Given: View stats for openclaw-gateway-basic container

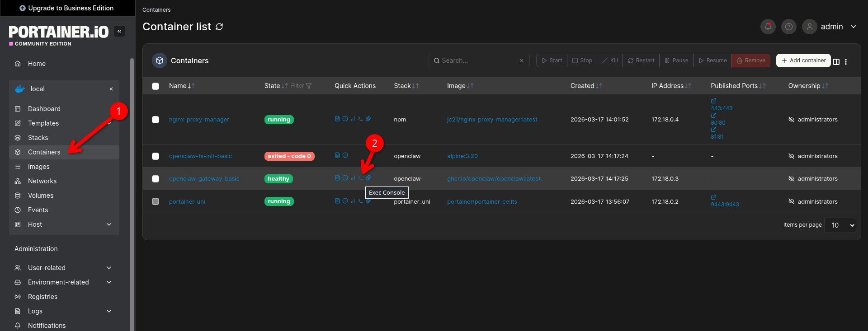Looking at the screenshot, I should coord(353,178).
